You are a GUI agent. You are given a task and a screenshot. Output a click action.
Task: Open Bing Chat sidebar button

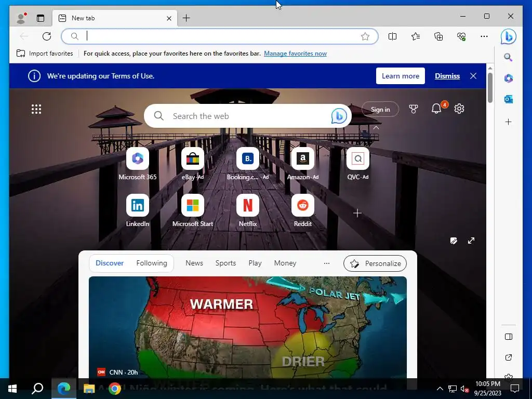[508, 37]
